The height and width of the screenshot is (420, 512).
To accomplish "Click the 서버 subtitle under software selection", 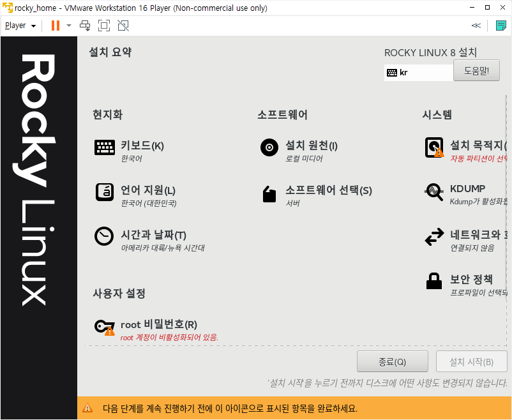I will 292,204.
